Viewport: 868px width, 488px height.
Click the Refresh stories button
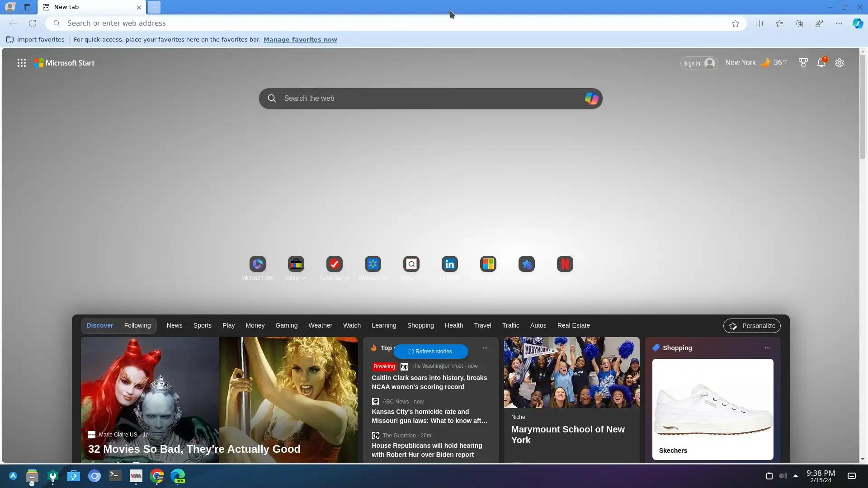click(x=430, y=352)
